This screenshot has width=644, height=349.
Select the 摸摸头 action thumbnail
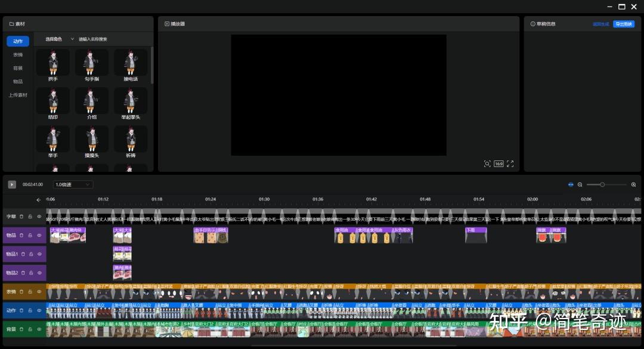pos(92,139)
